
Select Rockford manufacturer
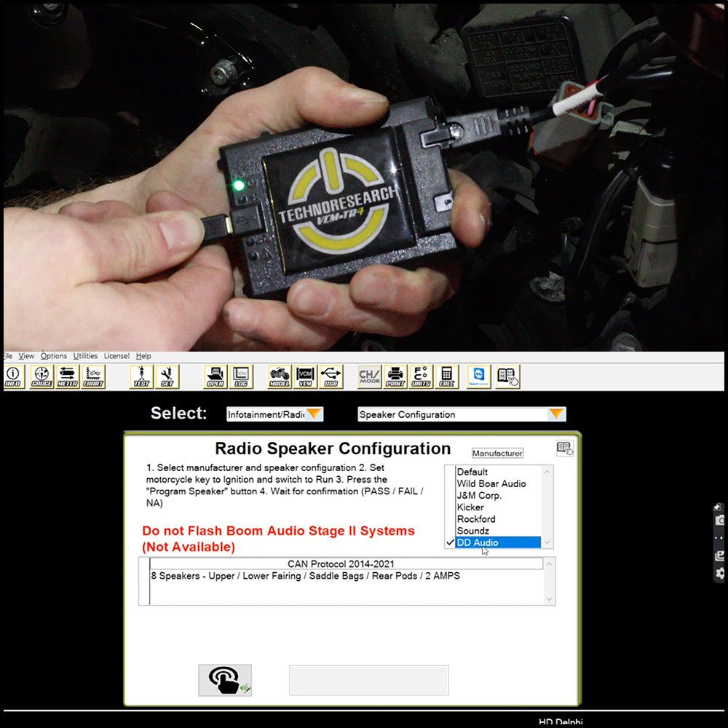tap(498, 519)
